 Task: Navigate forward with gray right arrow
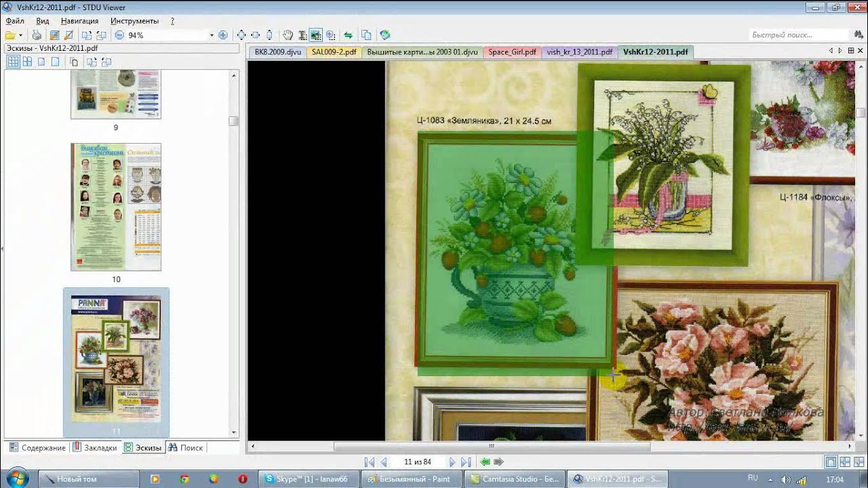click(x=498, y=462)
